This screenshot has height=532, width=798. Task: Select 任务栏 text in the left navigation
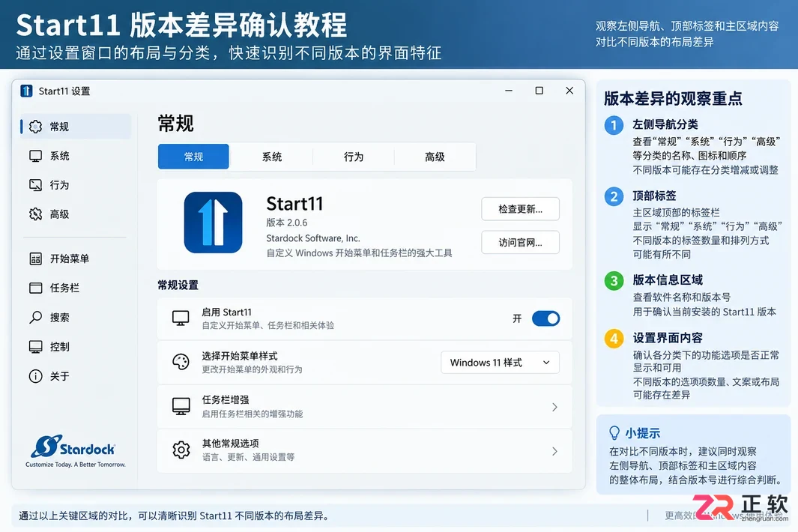click(x=64, y=288)
